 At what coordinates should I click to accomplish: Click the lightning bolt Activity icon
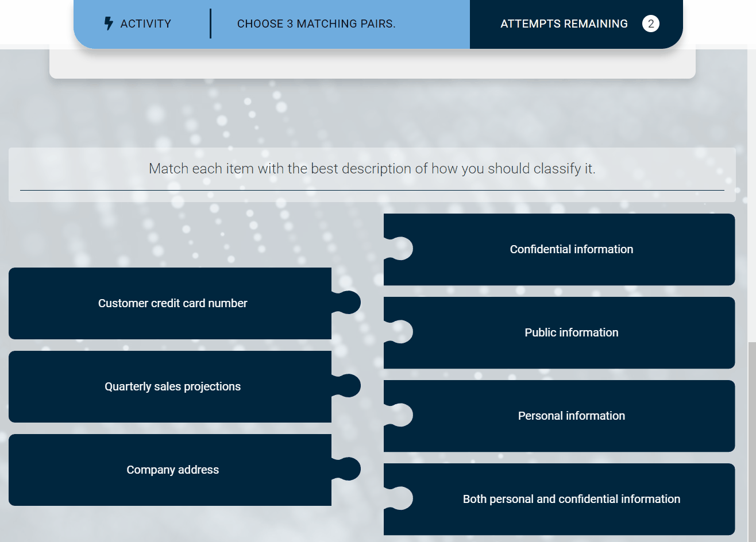[x=109, y=24]
